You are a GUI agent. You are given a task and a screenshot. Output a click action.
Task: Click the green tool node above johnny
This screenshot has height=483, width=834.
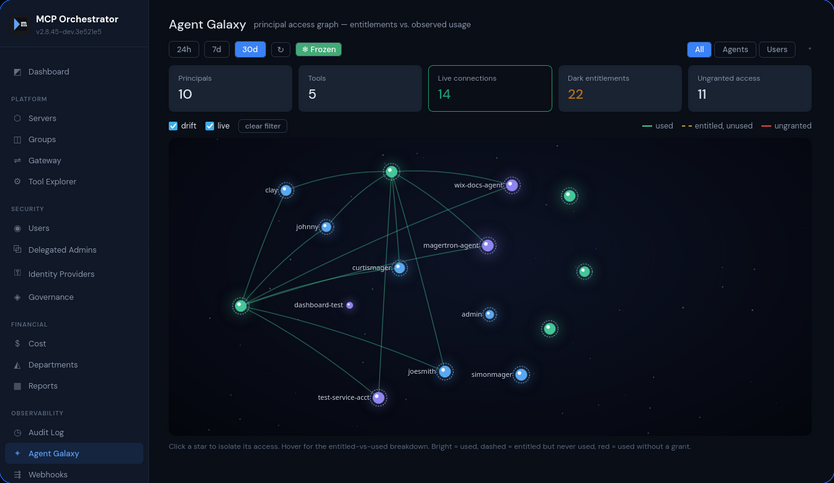pyautogui.click(x=391, y=171)
